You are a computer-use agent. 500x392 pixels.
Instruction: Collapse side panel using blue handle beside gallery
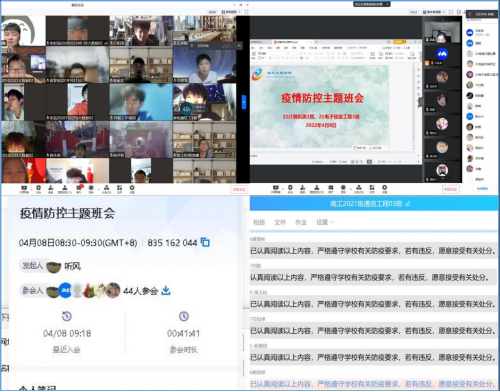[x=244, y=102]
